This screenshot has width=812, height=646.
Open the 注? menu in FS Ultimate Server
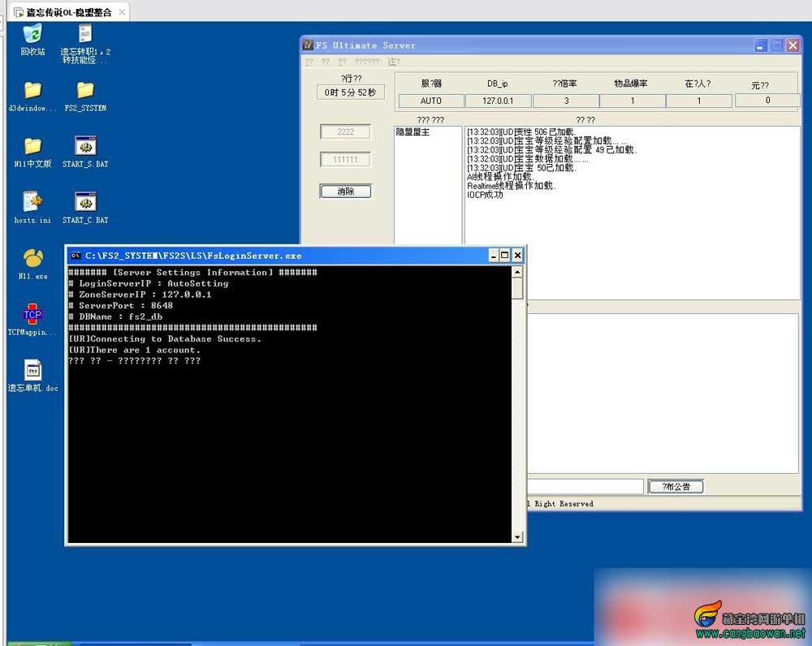click(x=394, y=62)
